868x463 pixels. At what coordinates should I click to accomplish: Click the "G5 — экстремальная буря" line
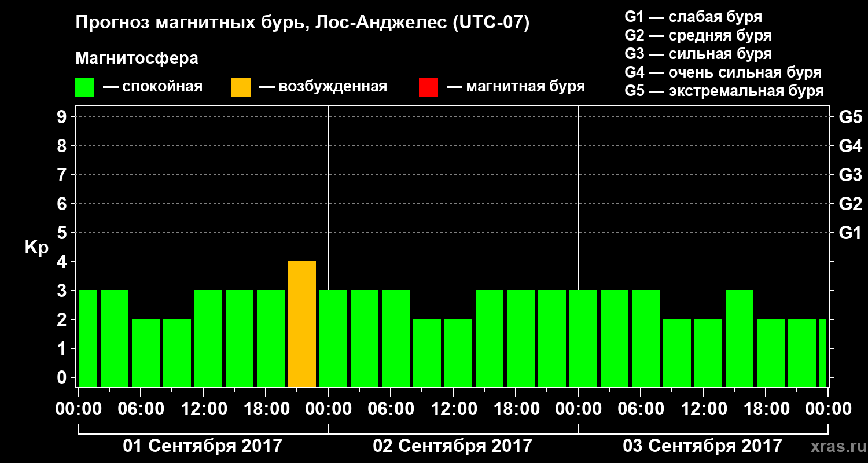tap(724, 91)
